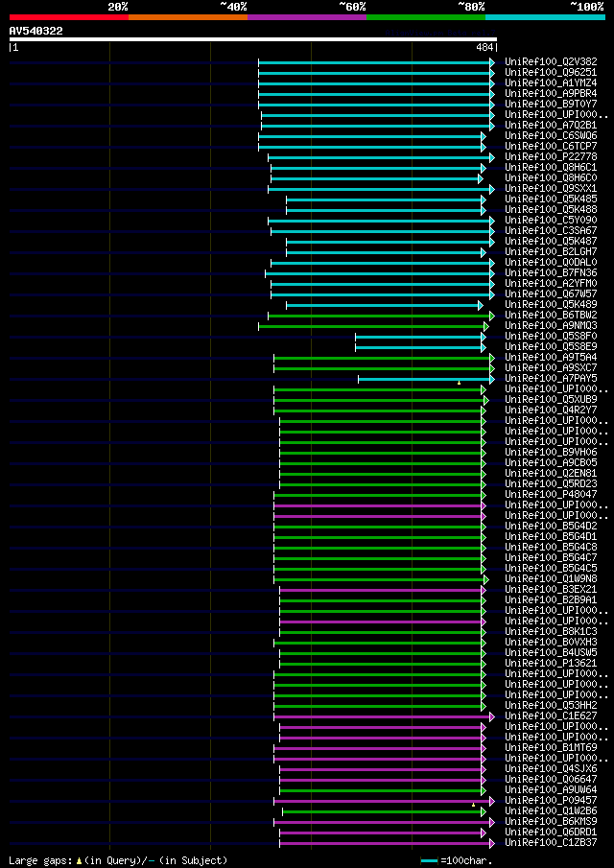Select label UniRef100_Q8H6C1
Viewport: 614px width, 868px height.
pyautogui.click(x=551, y=168)
